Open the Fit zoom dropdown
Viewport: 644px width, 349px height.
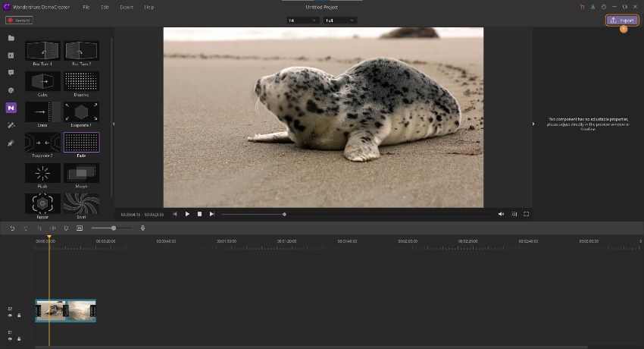[302, 20]
